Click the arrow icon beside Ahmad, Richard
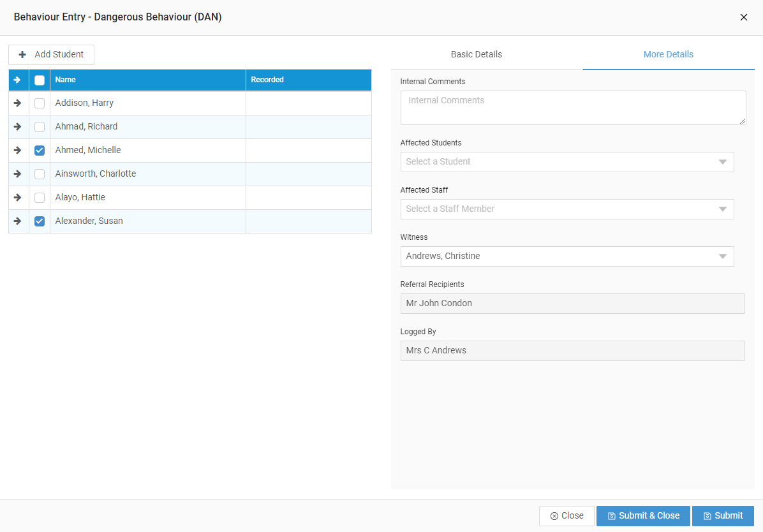The height and width of the screenshot is (532, 763). pyautogui.click(x=18, y=126)
